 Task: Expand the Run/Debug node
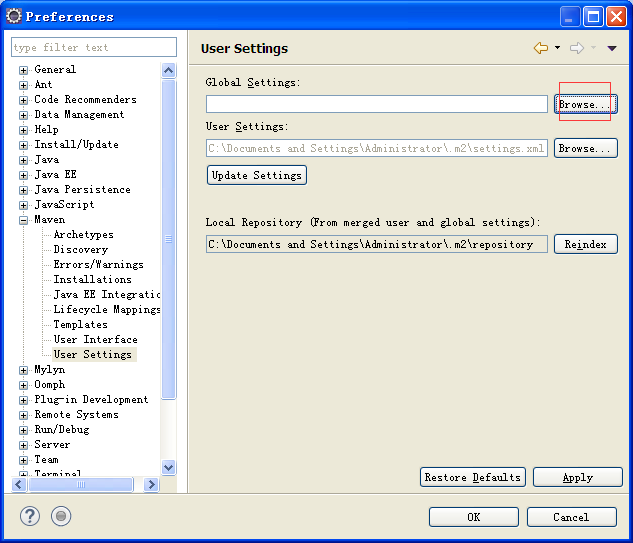23,430
